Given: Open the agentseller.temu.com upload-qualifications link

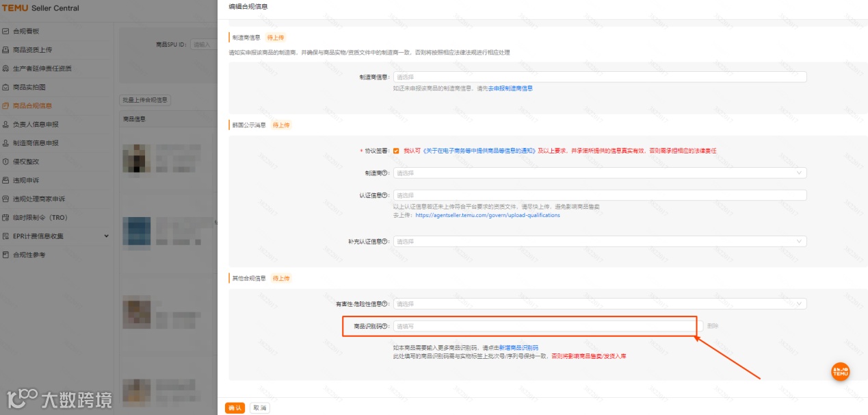Looking at the screenshot, I should tap(487, 215).
